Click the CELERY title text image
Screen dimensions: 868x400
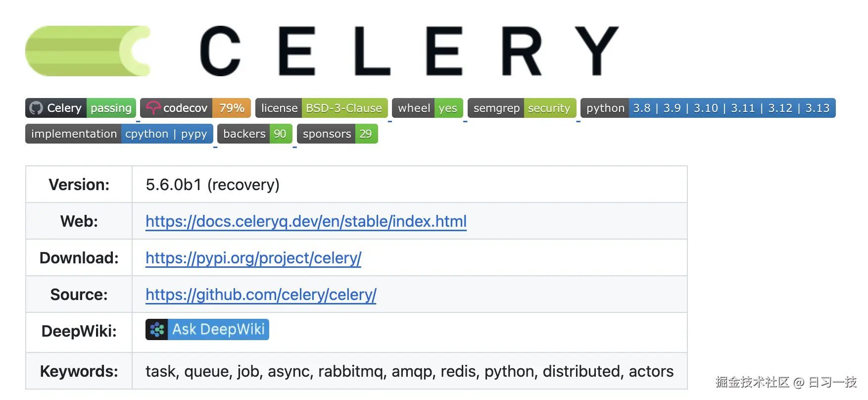click(409, 51)
